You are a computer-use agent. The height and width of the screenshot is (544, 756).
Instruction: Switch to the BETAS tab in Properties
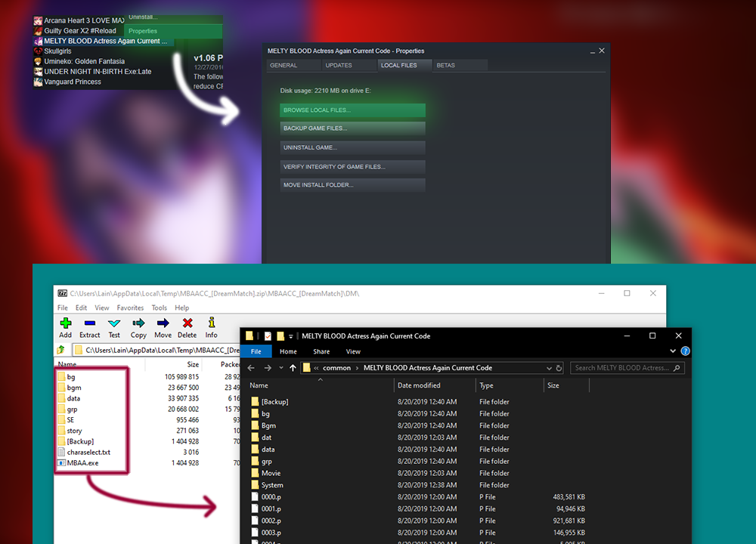pos(460,66)
